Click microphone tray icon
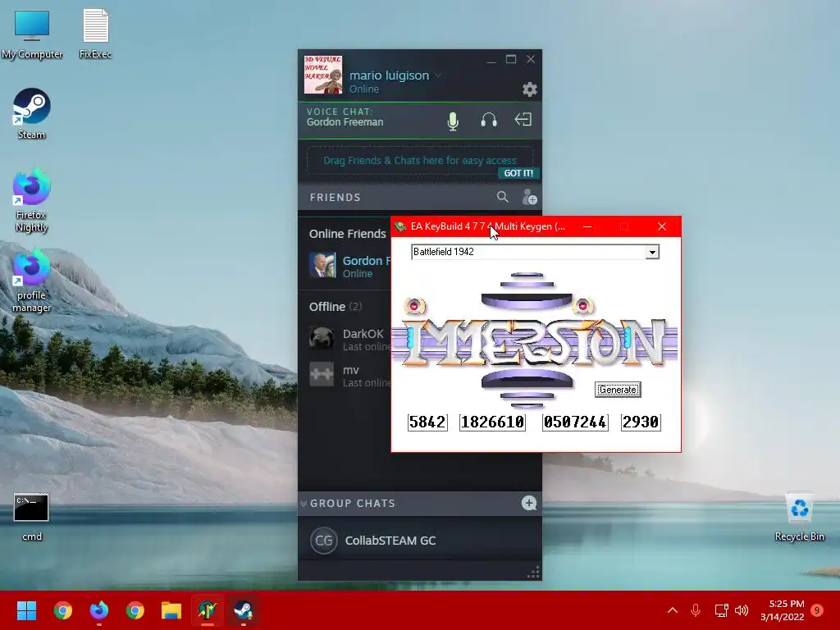 (x=696, y=610)
